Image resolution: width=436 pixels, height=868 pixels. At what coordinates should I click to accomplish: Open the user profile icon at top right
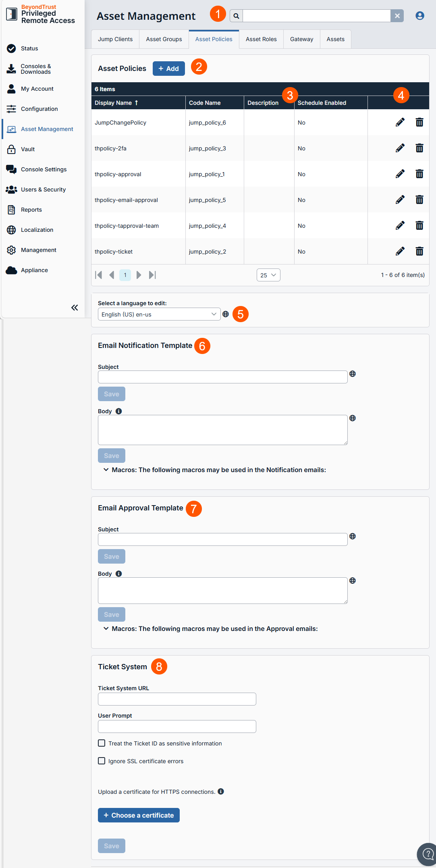420,15
